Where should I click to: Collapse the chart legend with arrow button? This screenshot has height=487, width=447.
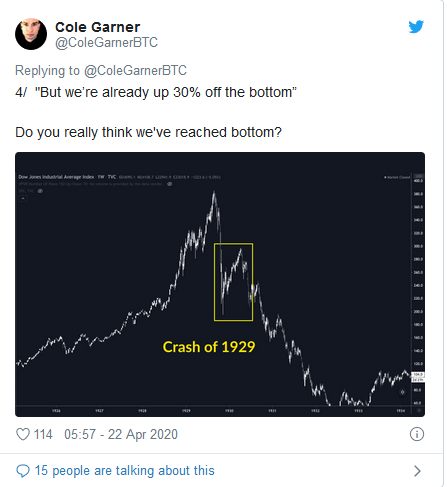click(x=23, y=198)
